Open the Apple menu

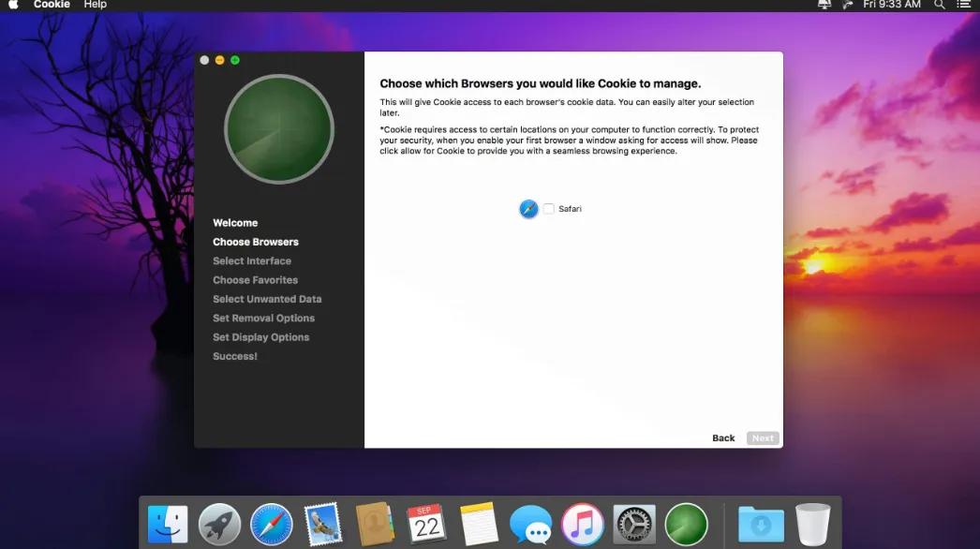(13, 5)
